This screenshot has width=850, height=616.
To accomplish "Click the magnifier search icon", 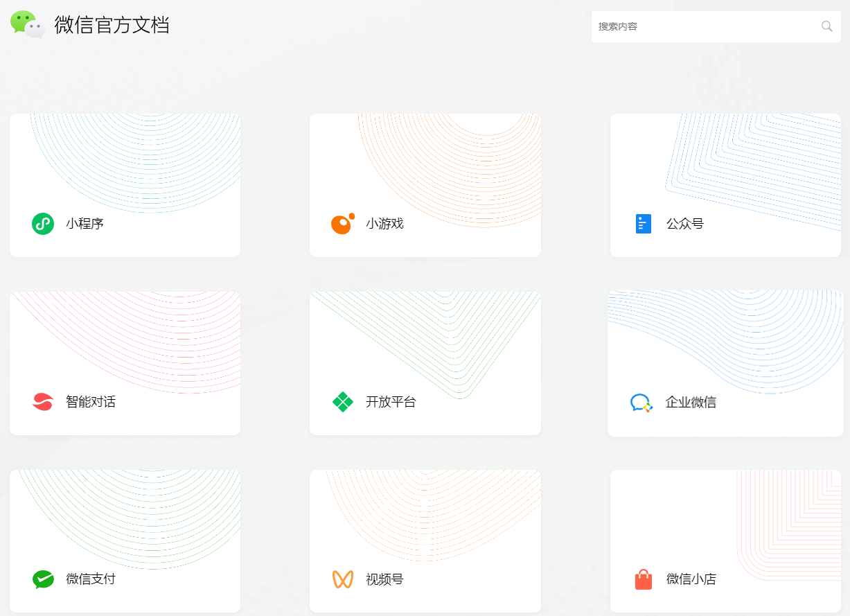I will coord(826,26).
